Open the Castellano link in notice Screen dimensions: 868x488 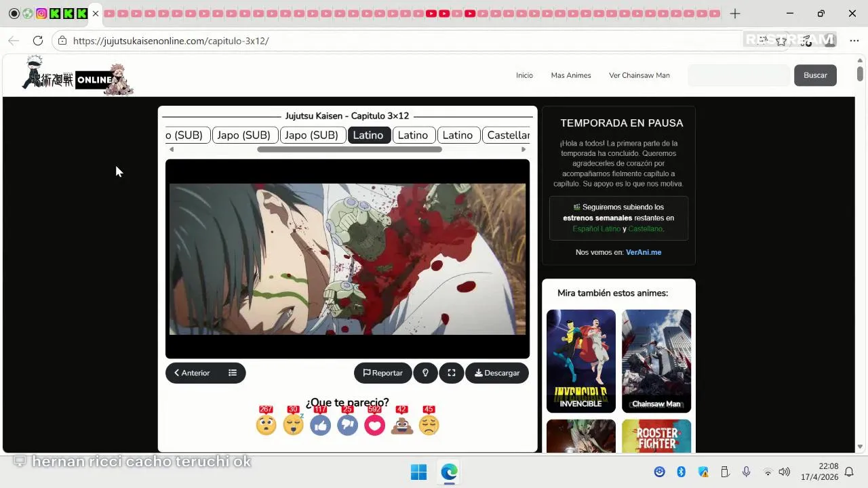645,228
